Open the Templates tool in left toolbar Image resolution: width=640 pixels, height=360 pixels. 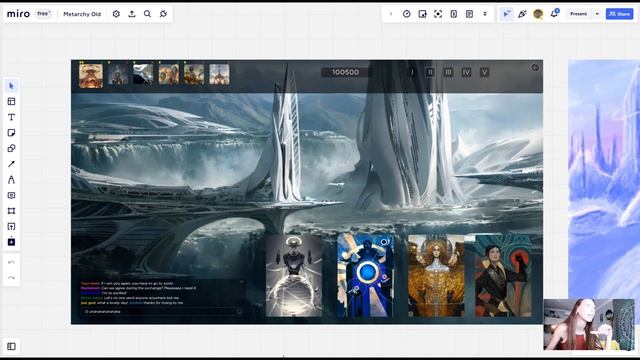(x=11, y=102)
